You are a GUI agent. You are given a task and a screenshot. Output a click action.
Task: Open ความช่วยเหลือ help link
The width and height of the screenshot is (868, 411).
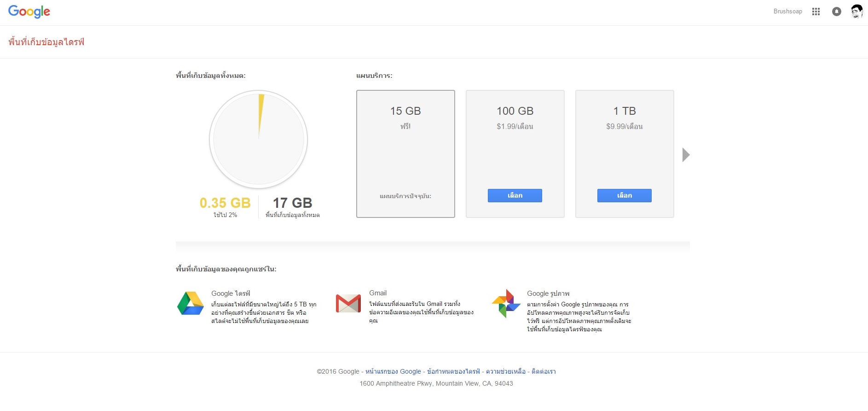(x=506, y=371)
